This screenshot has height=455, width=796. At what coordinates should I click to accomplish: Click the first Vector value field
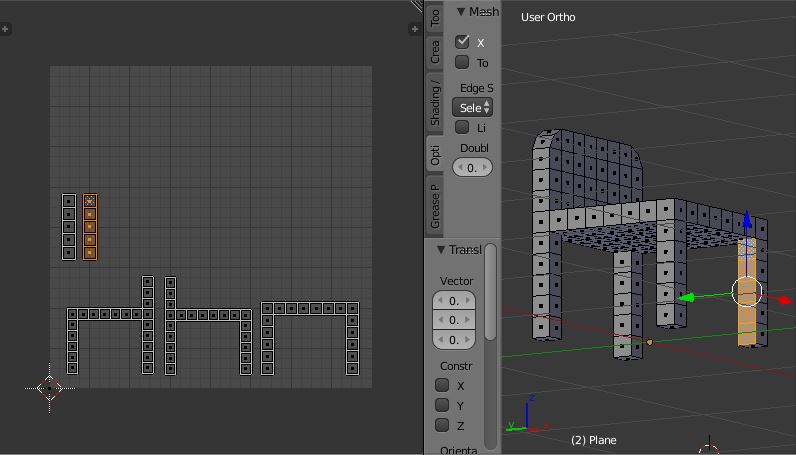click(454, 301)
